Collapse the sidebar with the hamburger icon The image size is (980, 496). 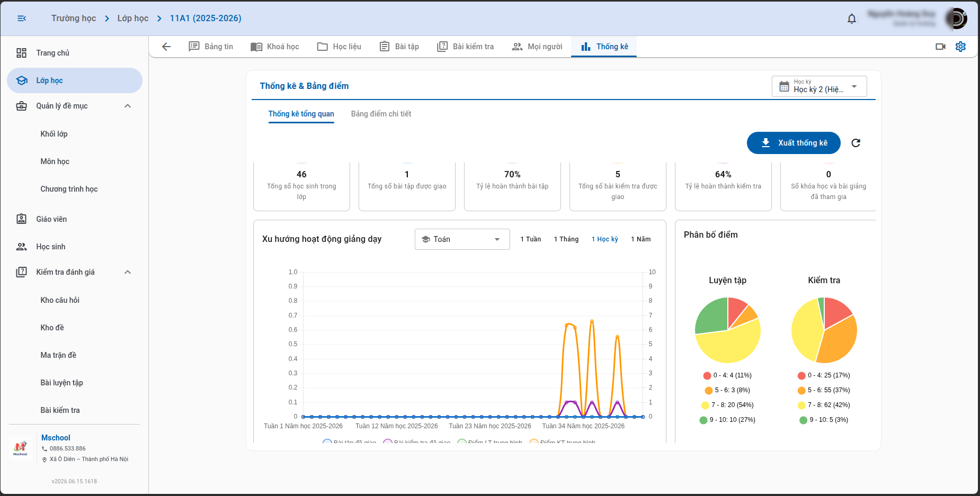(x=22, y=19)
